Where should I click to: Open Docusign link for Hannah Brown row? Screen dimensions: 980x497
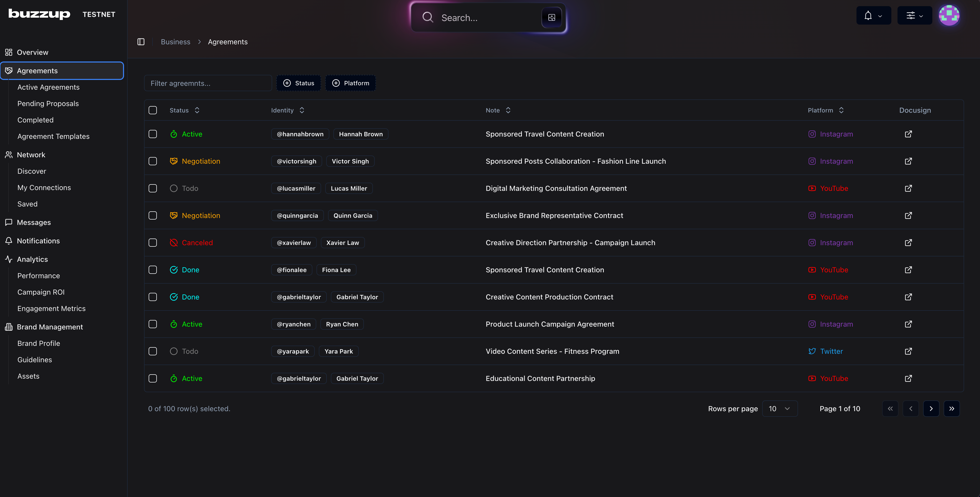(908, 134)
